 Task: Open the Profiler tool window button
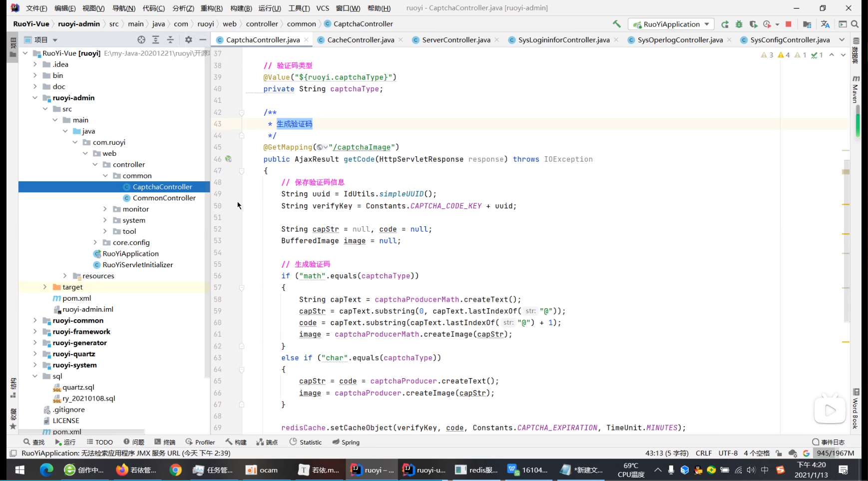[200, 442]
